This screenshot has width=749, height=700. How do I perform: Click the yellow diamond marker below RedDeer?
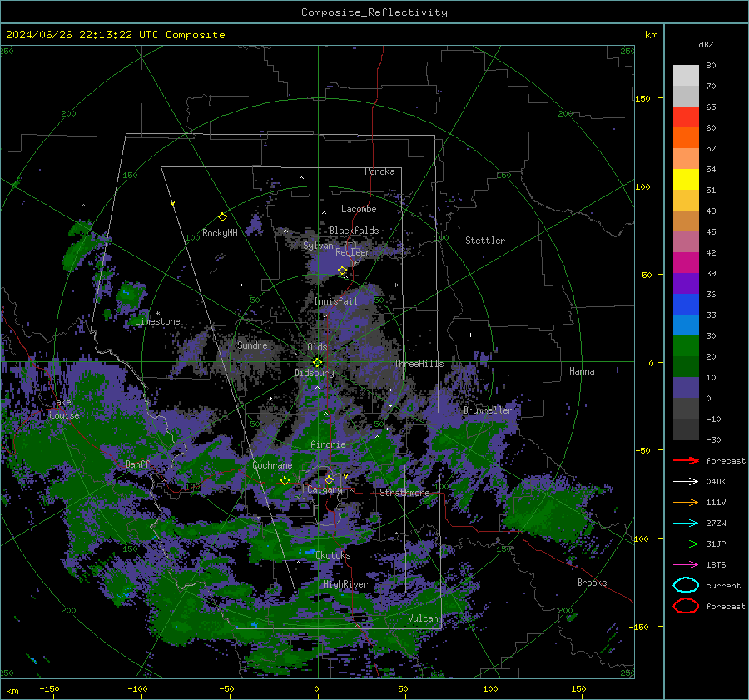coord(343,271)
